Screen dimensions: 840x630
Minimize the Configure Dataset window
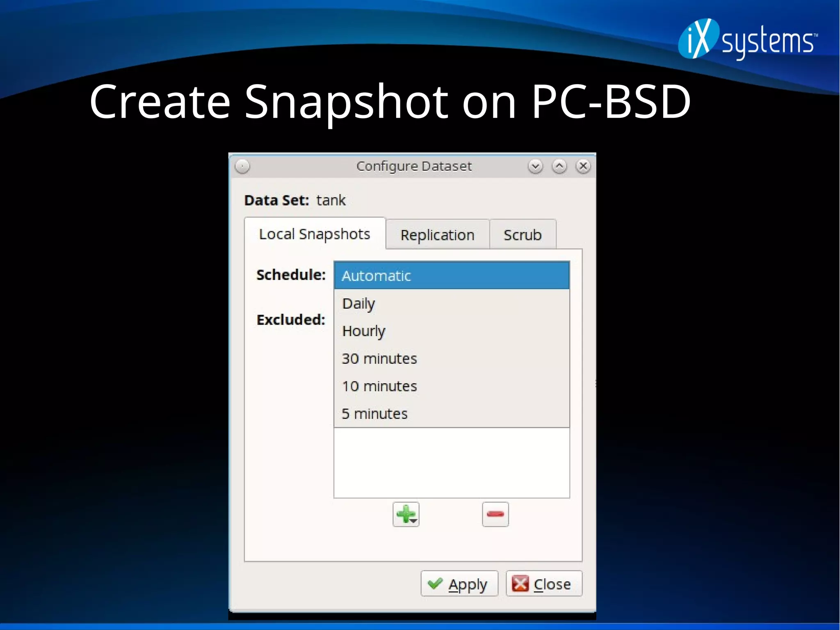coord(535,166)
